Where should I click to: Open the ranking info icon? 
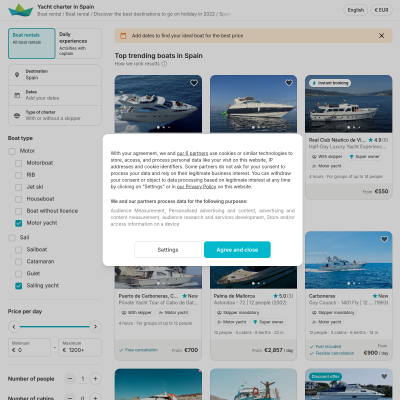point(164,64)
